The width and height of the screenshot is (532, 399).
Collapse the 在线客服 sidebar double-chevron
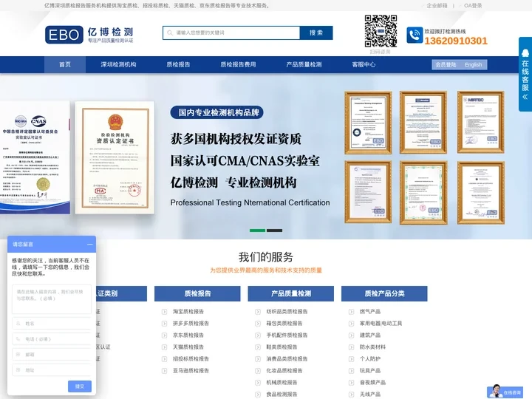tap(525, 97)
